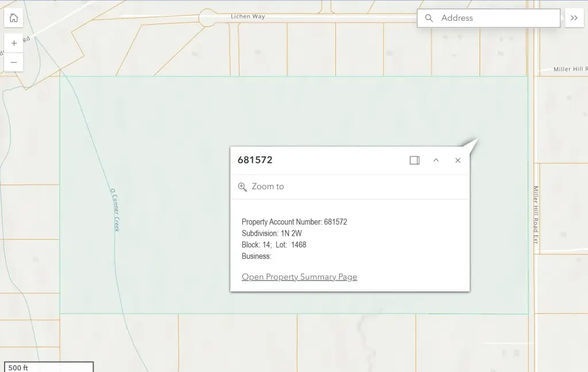Open Property Summary Page link
Image resolution: width=588 pixels, height=372 pixels.
299,277
